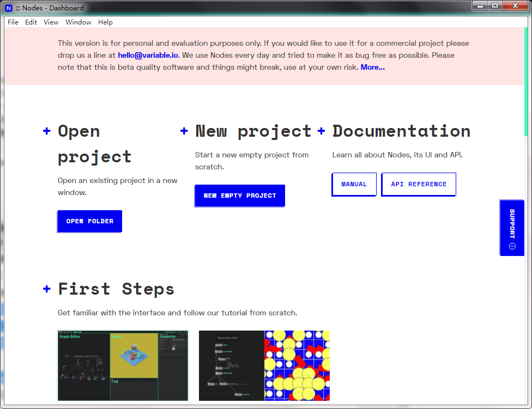
Task: Click the plus icon beside First Steps
Action: [47, 289]
